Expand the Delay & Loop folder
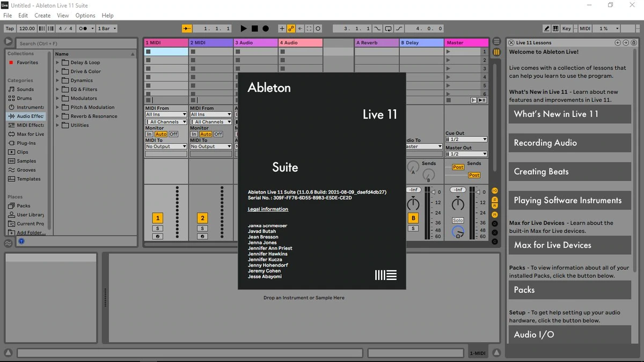The height and width of the screenshot is (362, 644). point(57,63)
